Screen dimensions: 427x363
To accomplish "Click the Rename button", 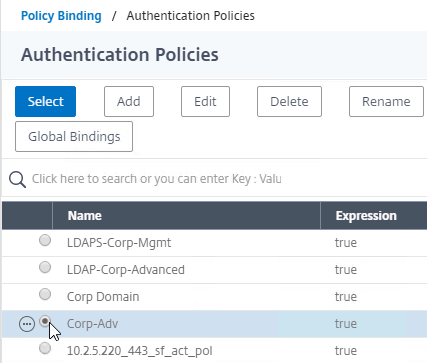I will tap(386, 101).
